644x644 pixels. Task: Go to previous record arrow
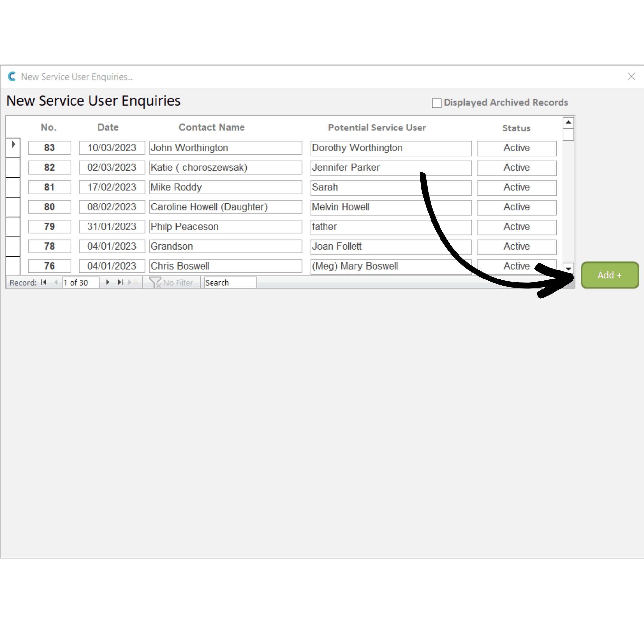click(x=56, y=282)
